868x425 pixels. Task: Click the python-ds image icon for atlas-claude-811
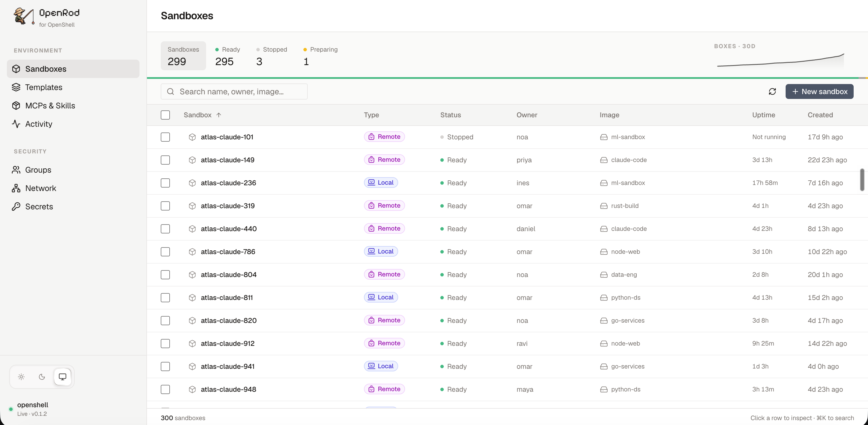pos(603,298)
